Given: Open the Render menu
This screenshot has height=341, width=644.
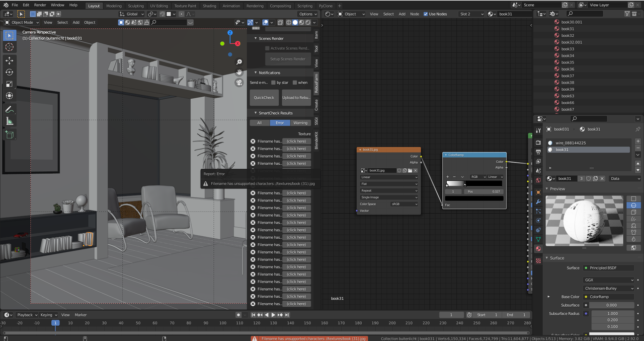Looking at the screenshot, I should (40, 5).
